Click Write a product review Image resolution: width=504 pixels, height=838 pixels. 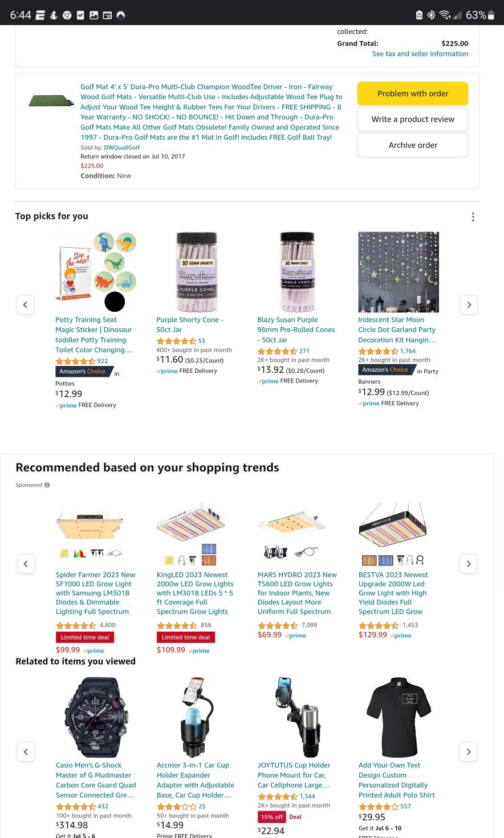coord(413,119)
